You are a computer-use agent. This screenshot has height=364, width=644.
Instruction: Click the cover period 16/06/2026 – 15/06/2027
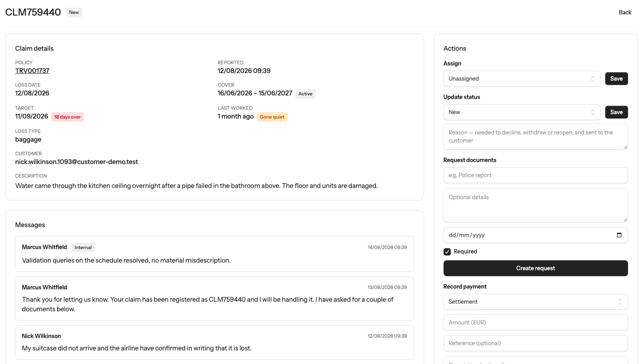coord(255,93)
